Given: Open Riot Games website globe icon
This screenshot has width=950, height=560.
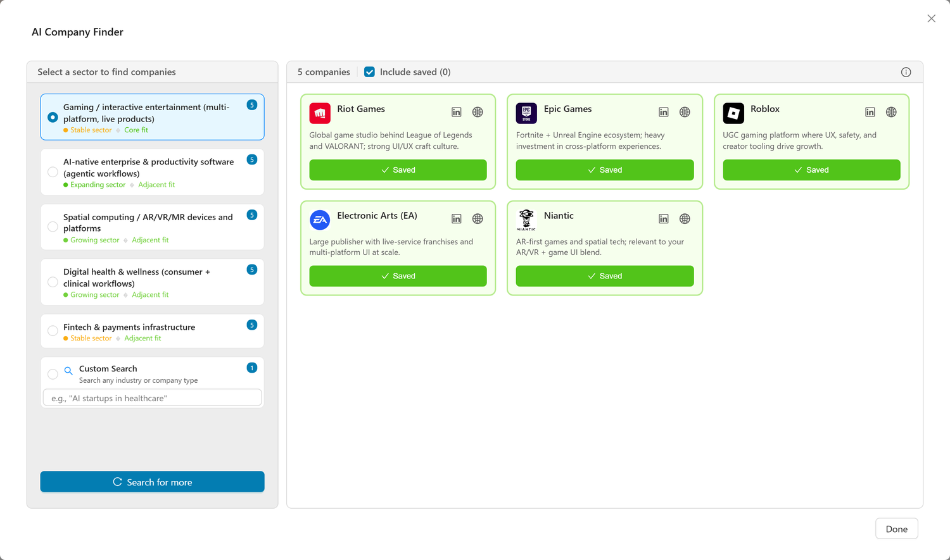Looking at the screenshot, I should [x=478, y=112].
